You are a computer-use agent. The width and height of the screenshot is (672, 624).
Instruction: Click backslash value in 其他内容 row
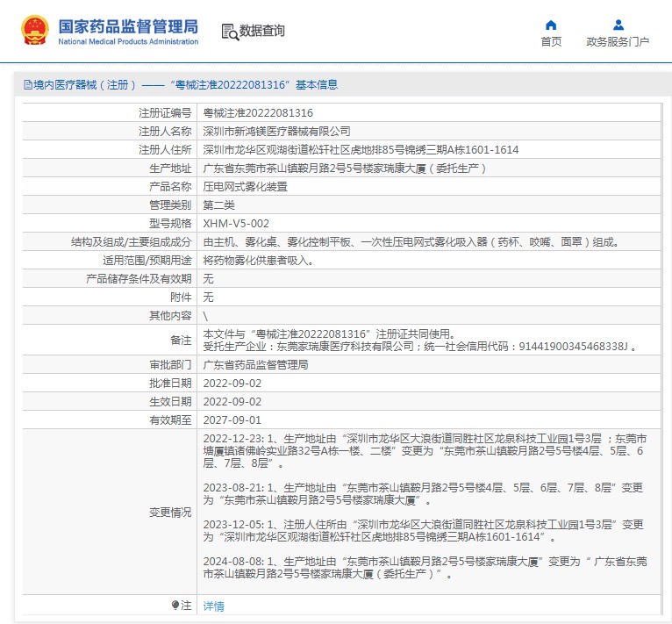click(x=205, y=316)
